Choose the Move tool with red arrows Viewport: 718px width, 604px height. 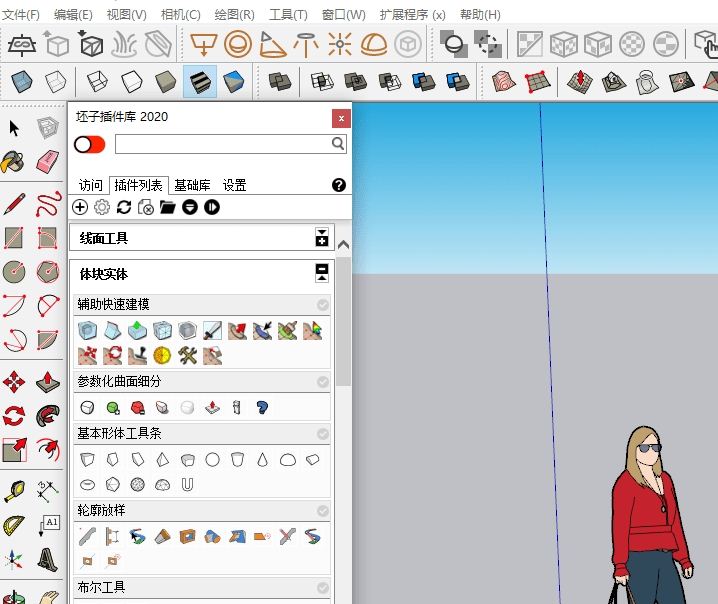pyautogui.click(x=14, y=382)
